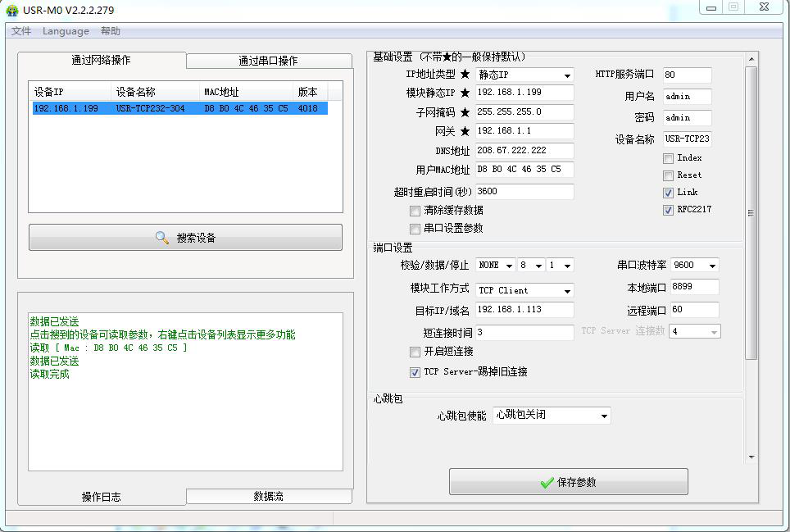Uncheck the RFC2217 checkbox
Image resolution: width=790 pixels, height=532 pixels.
click(x=669, y=210)
